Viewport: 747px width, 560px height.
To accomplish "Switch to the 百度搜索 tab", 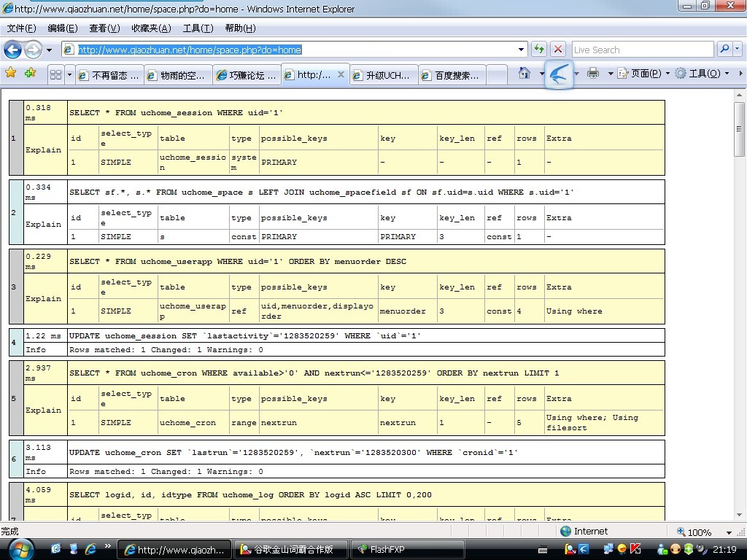I will coord(452,75).
